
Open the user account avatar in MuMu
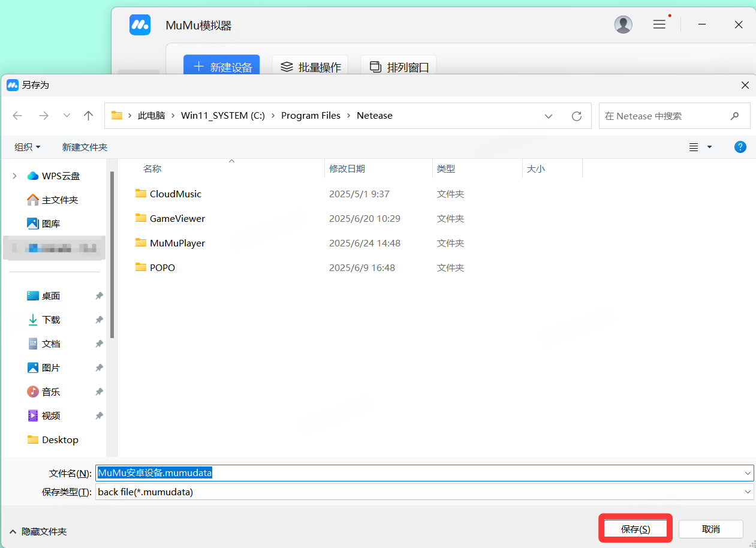pyautogui.click(x=623, y=25)
